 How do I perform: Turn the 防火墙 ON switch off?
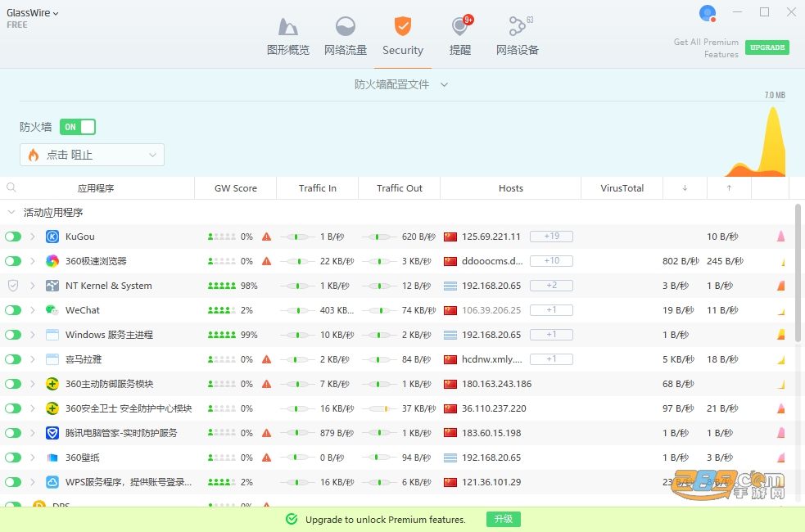(x=78, y=127)
